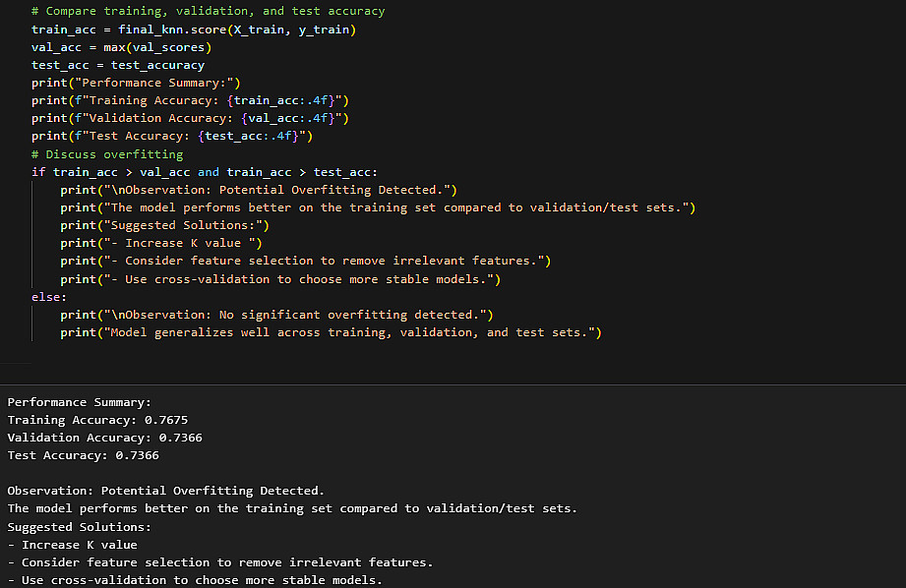Click the "No significant overfitting detected" print line
Screen dimensions: 906x588
tap(276, 315)
